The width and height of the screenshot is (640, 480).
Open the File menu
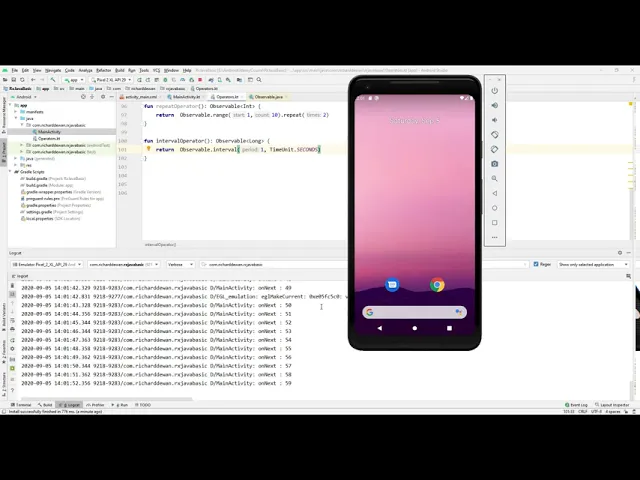pos(15,70)
